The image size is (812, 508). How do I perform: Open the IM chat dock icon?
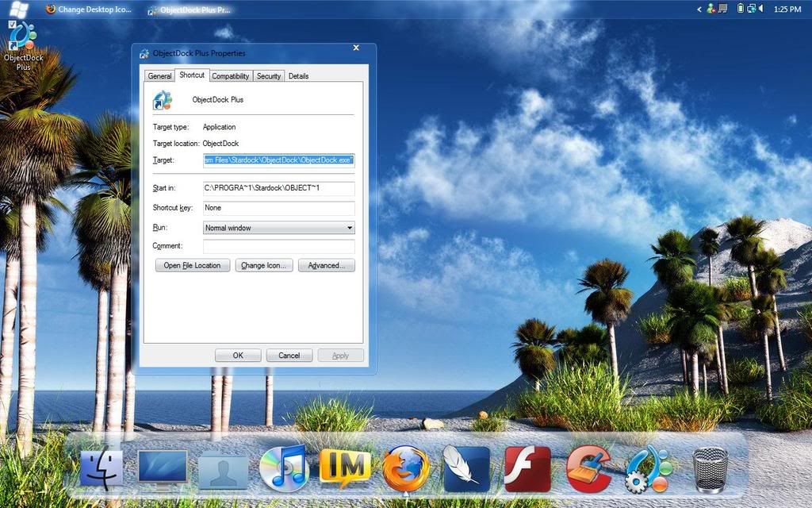345,468
